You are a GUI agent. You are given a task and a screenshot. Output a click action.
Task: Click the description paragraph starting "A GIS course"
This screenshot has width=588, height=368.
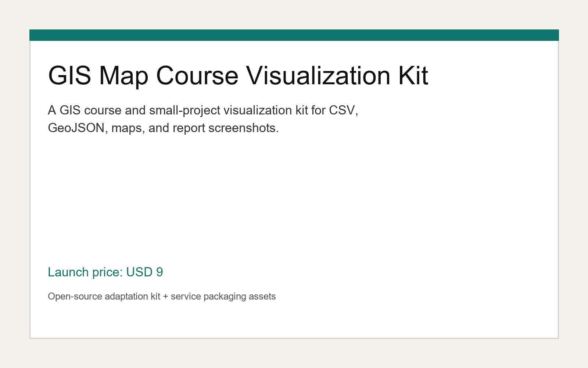(203, 119)
